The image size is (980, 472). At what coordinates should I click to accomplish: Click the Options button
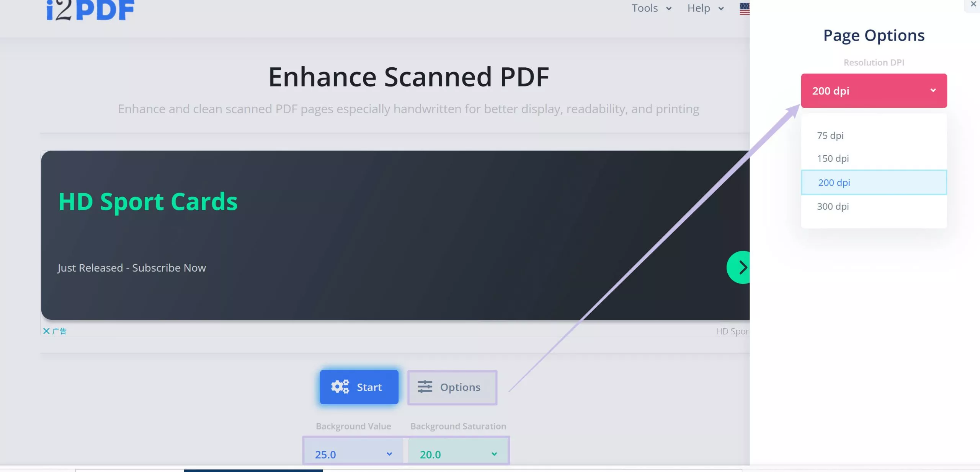pos(452,387)
